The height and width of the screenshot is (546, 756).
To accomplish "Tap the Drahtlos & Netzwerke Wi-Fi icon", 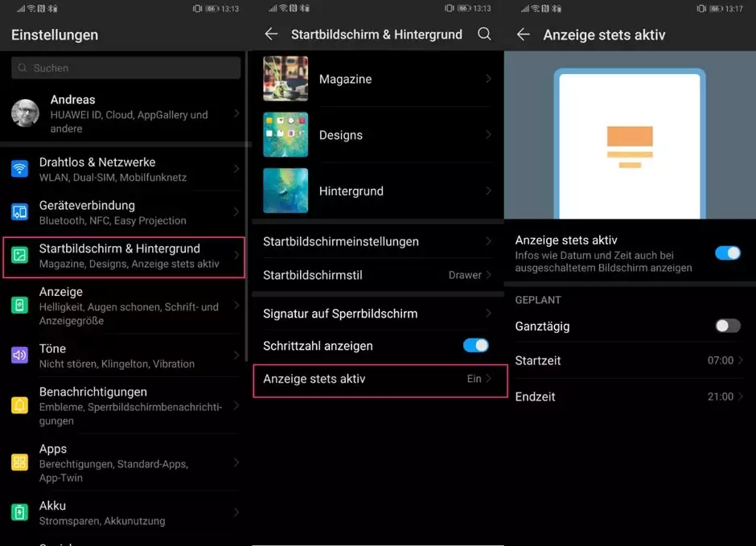I will pos(19,169).
